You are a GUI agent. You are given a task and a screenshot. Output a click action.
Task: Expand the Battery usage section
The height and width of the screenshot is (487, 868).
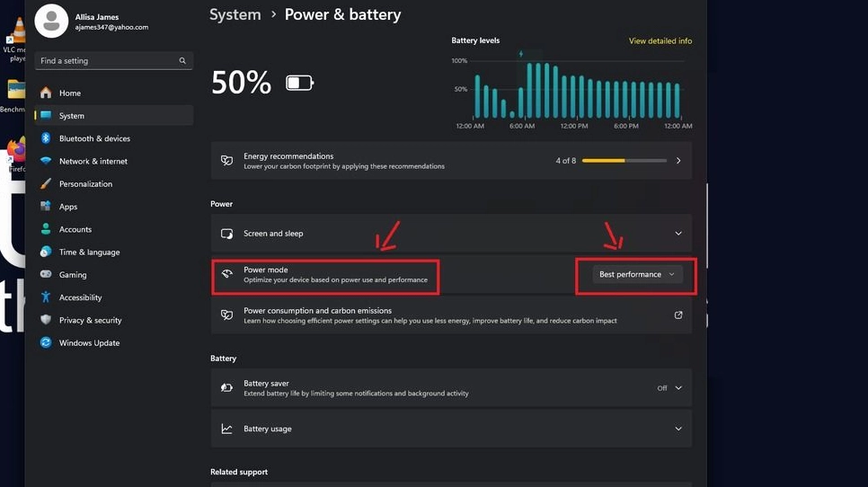(x=678, y=429)
